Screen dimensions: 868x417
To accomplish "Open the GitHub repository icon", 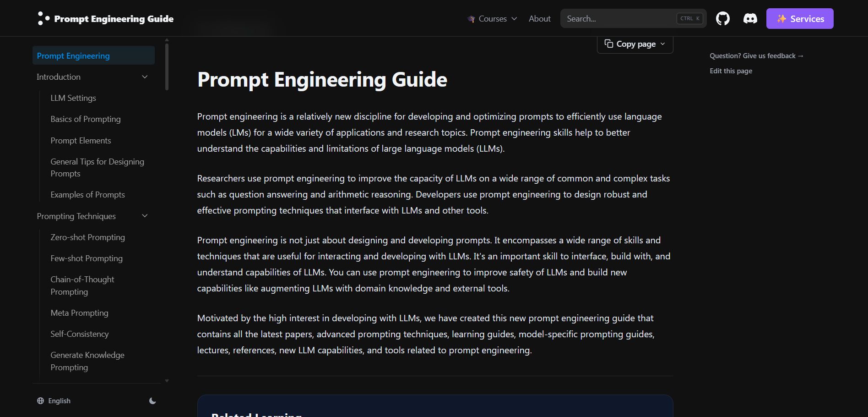I will [723, 19].
